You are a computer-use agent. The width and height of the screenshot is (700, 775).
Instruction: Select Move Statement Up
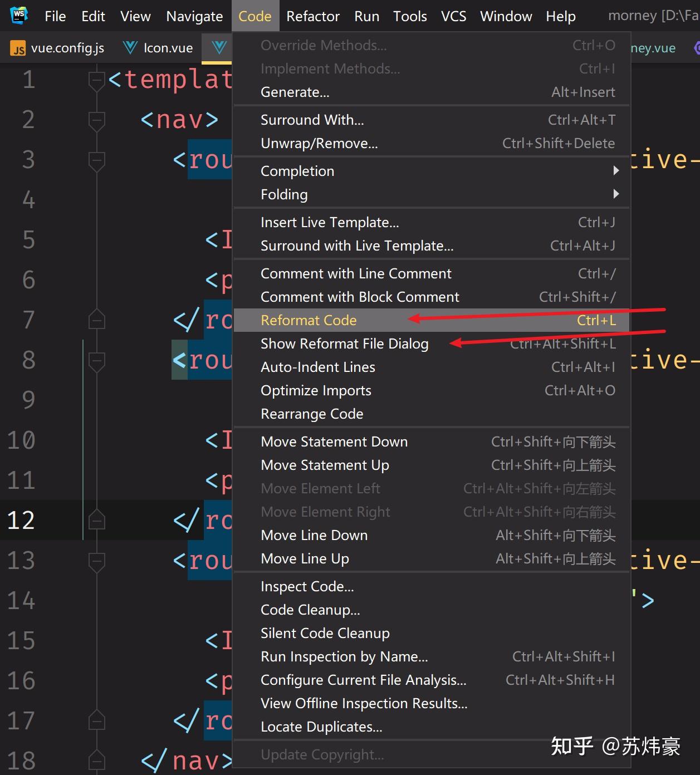pyautogui.click(x=432, y=465)
